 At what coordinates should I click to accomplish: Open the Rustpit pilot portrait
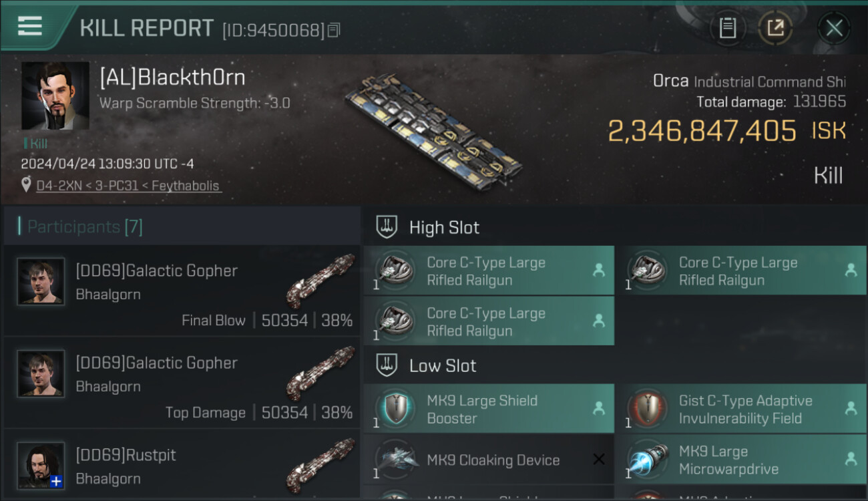pyautogui.click(x=41, y=465)
